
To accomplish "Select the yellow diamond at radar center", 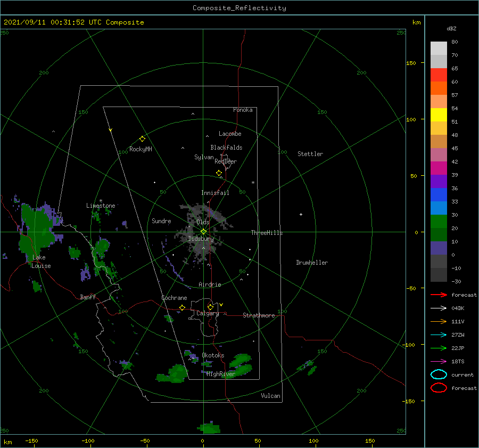I will point(203,232).
